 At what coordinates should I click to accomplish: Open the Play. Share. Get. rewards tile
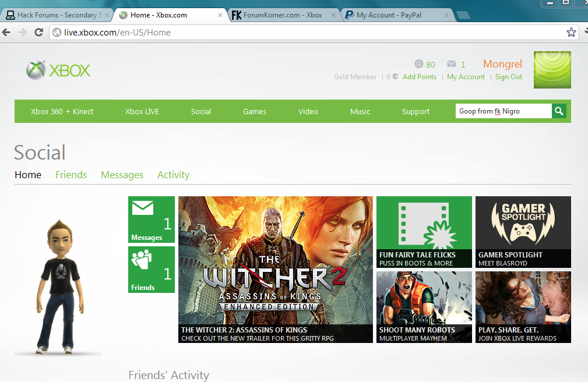tap(523, 307)
